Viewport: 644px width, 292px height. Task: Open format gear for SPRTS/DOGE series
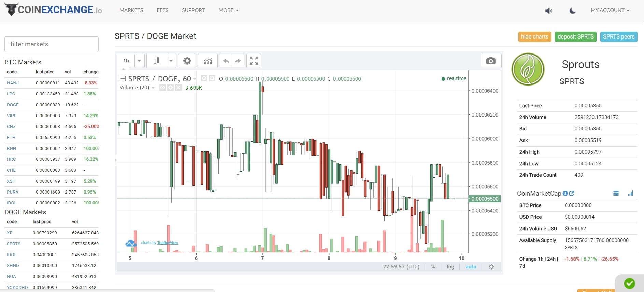point(212,78)
